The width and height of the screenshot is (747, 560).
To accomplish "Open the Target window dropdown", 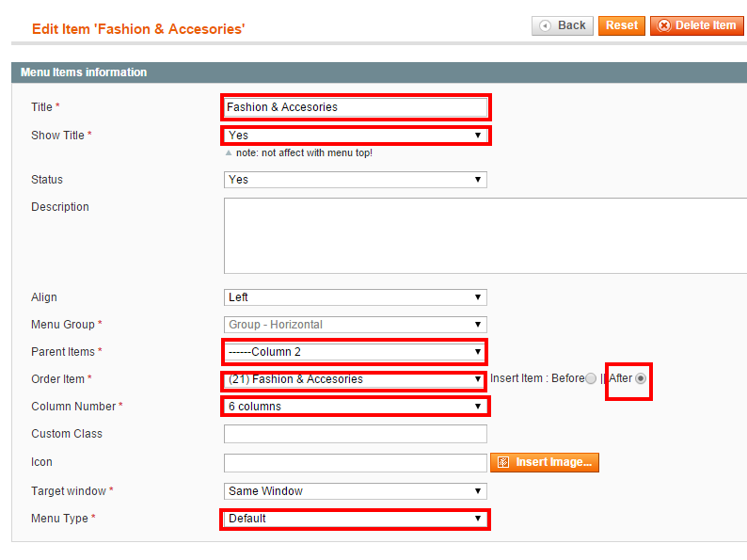I will (356, 491).
